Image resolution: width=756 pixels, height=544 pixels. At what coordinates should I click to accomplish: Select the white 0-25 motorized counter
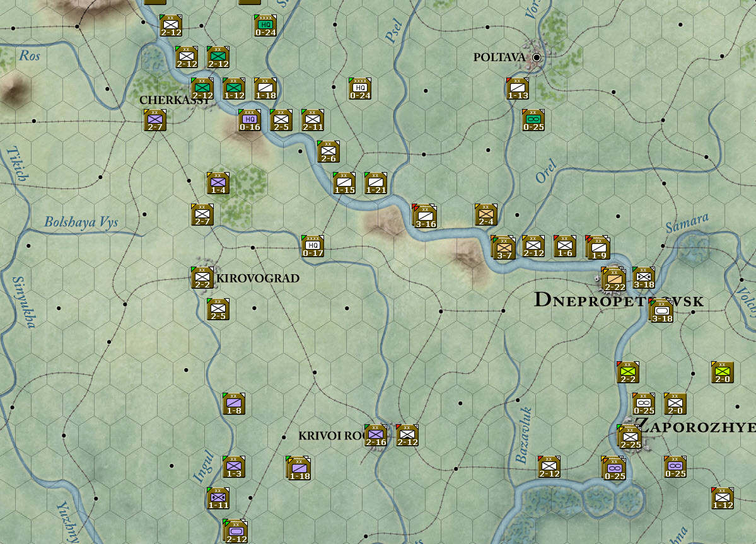644,404
